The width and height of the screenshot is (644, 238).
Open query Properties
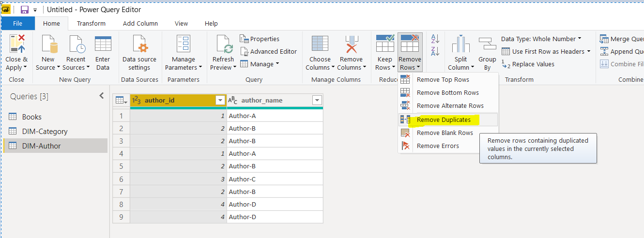260,39
